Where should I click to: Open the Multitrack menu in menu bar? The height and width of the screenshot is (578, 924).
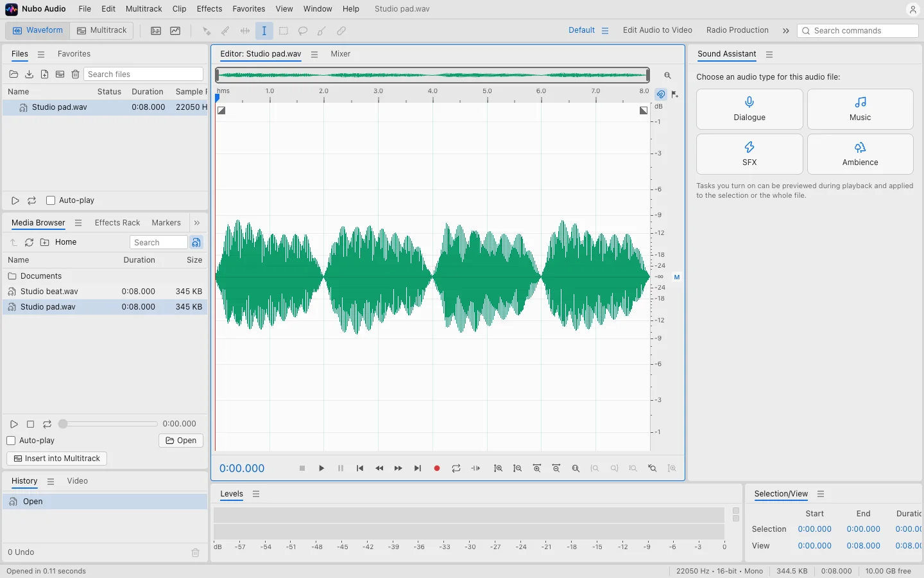144,9
